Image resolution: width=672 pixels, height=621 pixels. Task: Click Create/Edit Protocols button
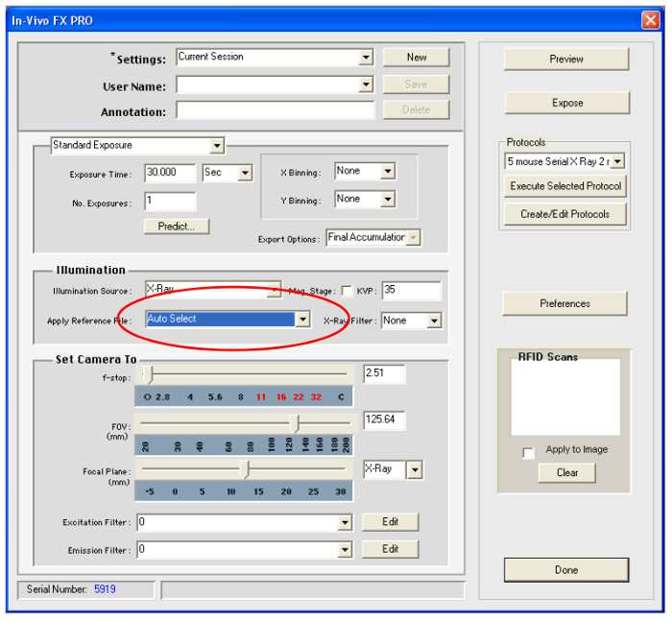pyautogui.click(x=565, y=214)
